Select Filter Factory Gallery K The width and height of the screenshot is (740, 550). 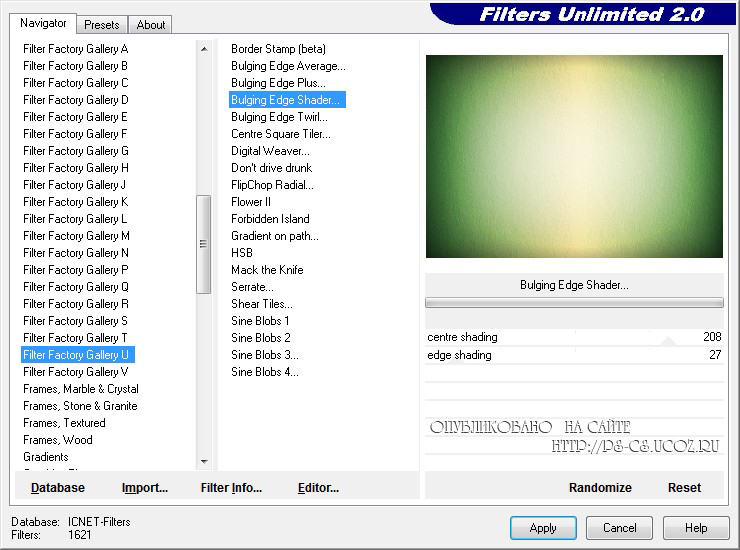click(x=76, y=202)
